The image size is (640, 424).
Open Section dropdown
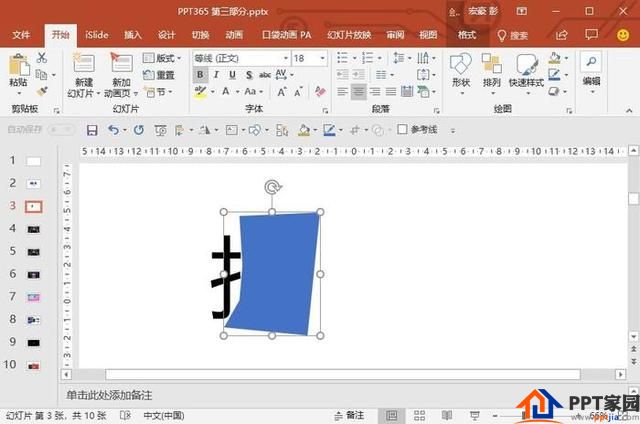pyautogui.click(x=159, y=92)
